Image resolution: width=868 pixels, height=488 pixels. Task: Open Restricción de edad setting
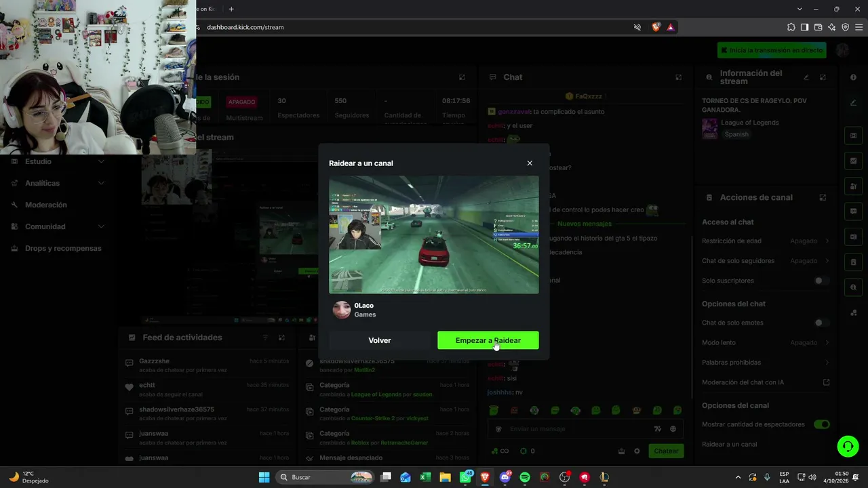click(x=766, y=241)
